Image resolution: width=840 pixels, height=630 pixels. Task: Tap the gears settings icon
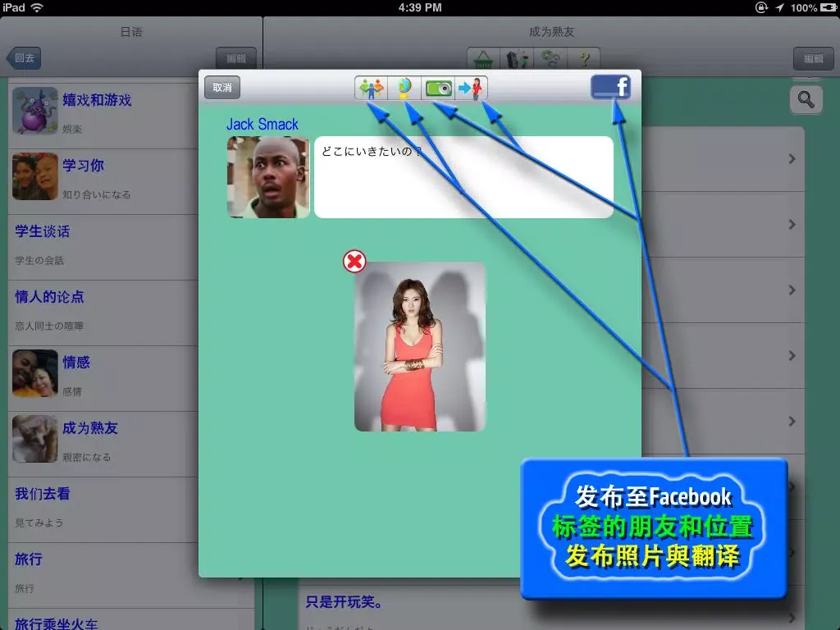tap(550, 58)
